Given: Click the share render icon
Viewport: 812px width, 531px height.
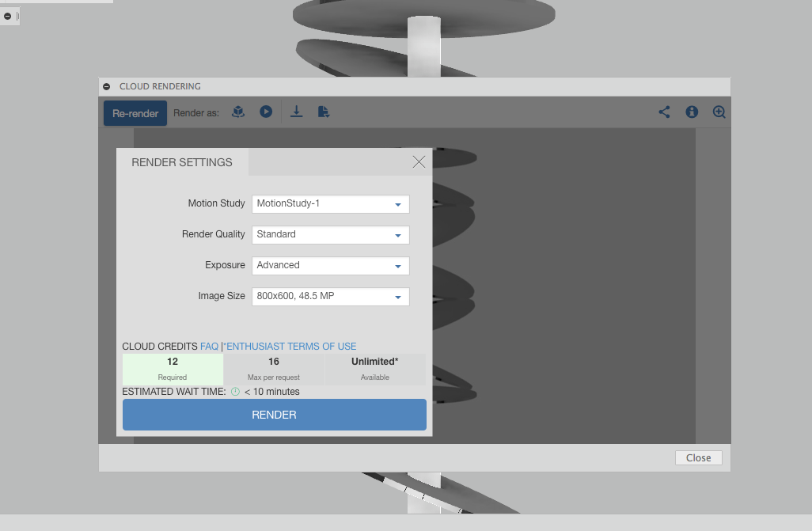Looking at the screenshot, I should tap(664, 112).
